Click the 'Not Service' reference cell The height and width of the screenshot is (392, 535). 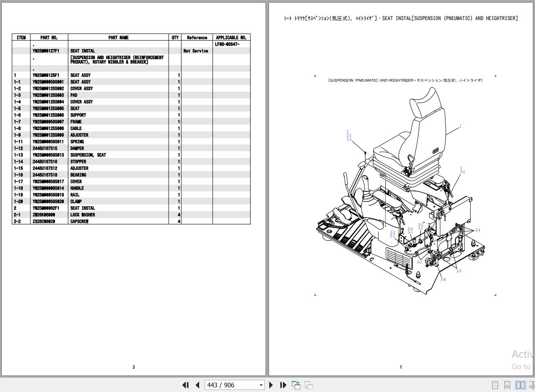(196, 51)
